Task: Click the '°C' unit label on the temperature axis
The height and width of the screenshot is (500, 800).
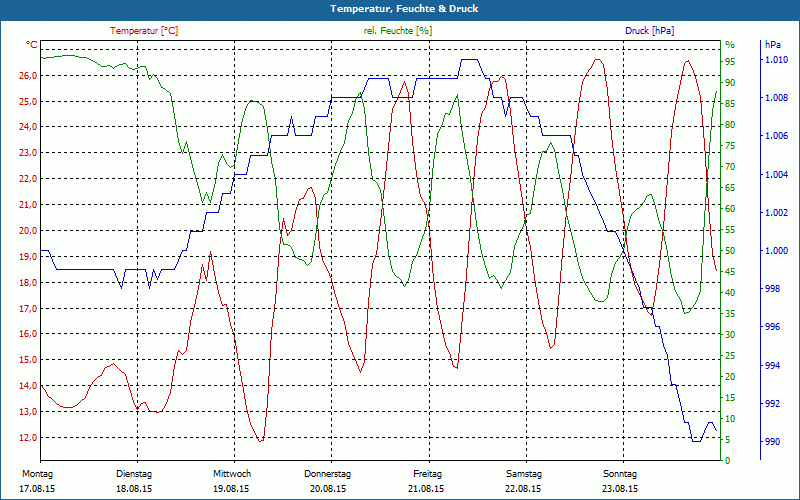Action: tap(32, 45)
